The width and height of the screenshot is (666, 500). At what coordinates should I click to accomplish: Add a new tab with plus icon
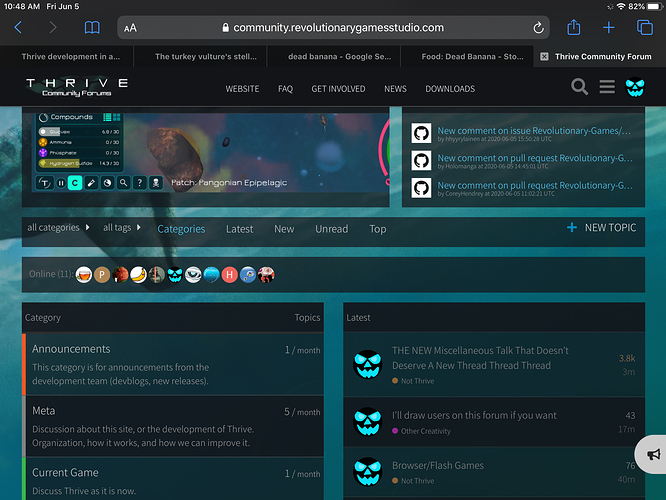click(x=609, y=28)
